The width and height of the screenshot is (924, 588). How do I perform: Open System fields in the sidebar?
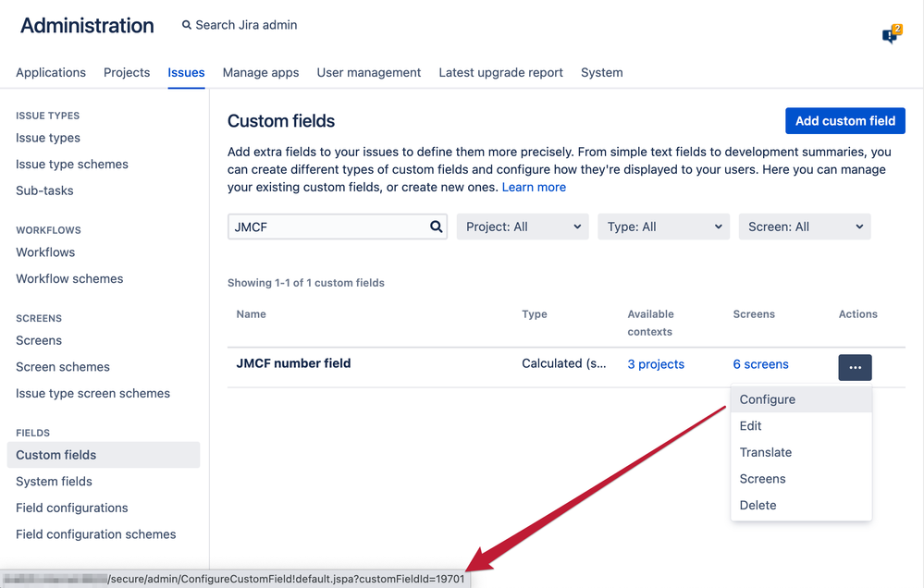(x=55, y=482)
